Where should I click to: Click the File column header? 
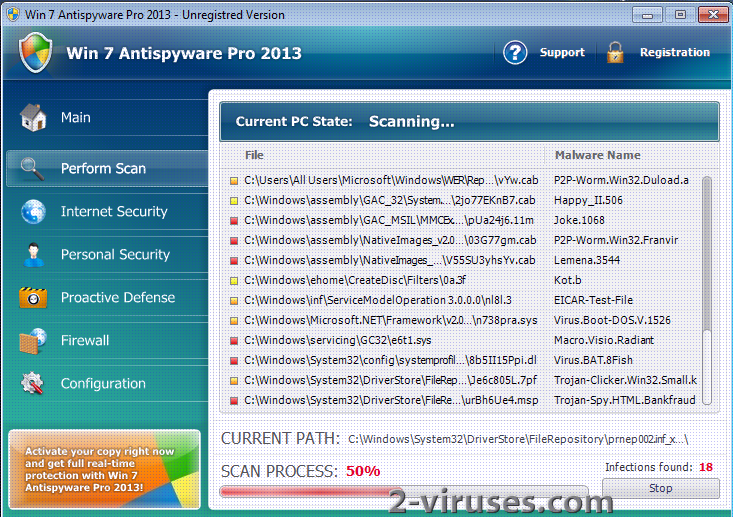click(254, 155)
